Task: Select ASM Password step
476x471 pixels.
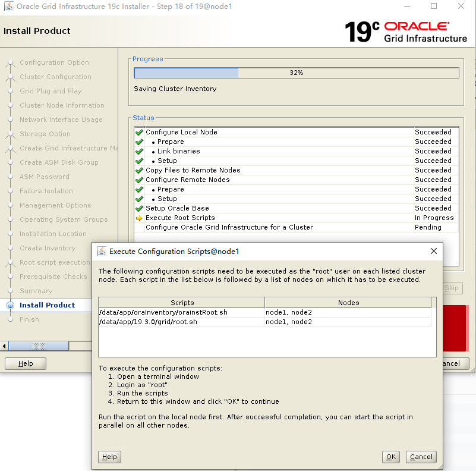Action: [x=45, y=177]
